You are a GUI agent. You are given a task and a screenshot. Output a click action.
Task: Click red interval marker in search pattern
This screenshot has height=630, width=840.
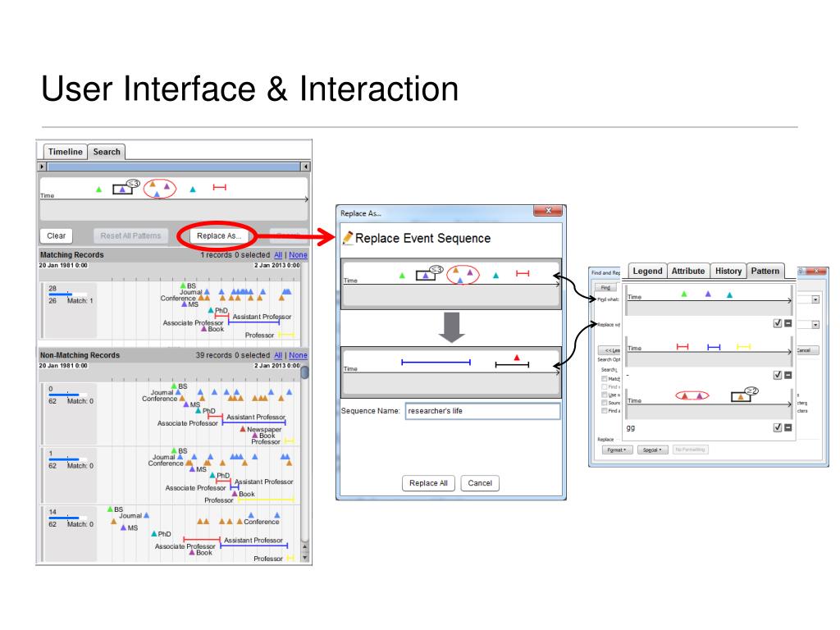(220, 187)
